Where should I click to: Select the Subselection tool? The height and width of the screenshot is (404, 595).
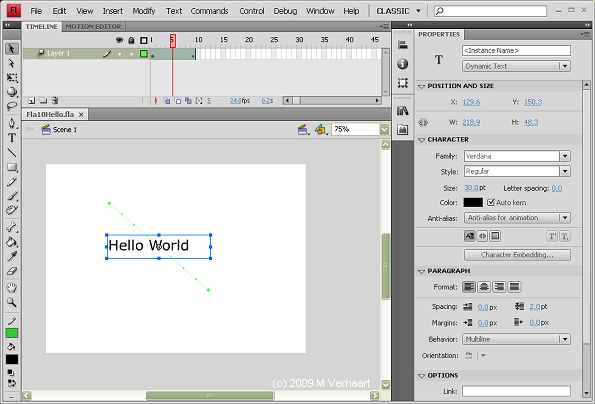point(12,63)
